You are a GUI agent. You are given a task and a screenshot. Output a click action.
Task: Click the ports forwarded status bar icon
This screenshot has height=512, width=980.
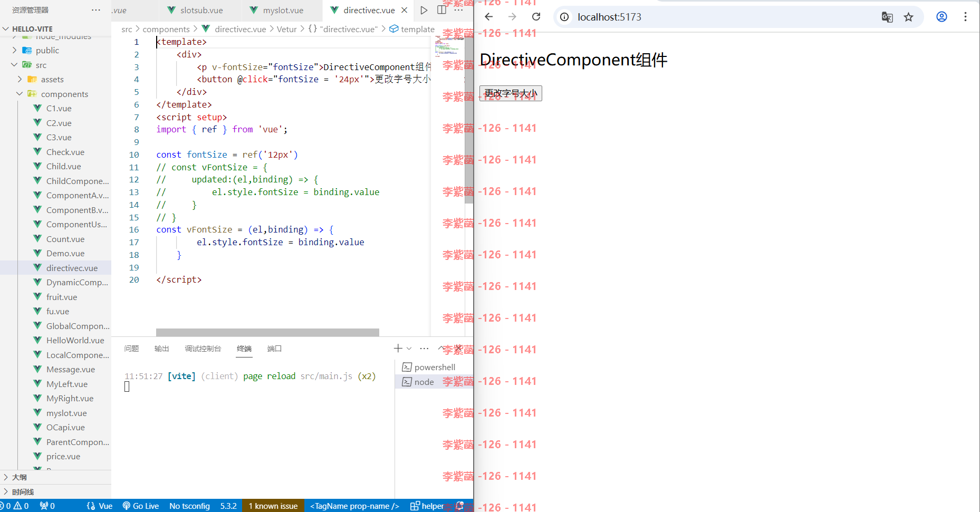coord(47,506)
